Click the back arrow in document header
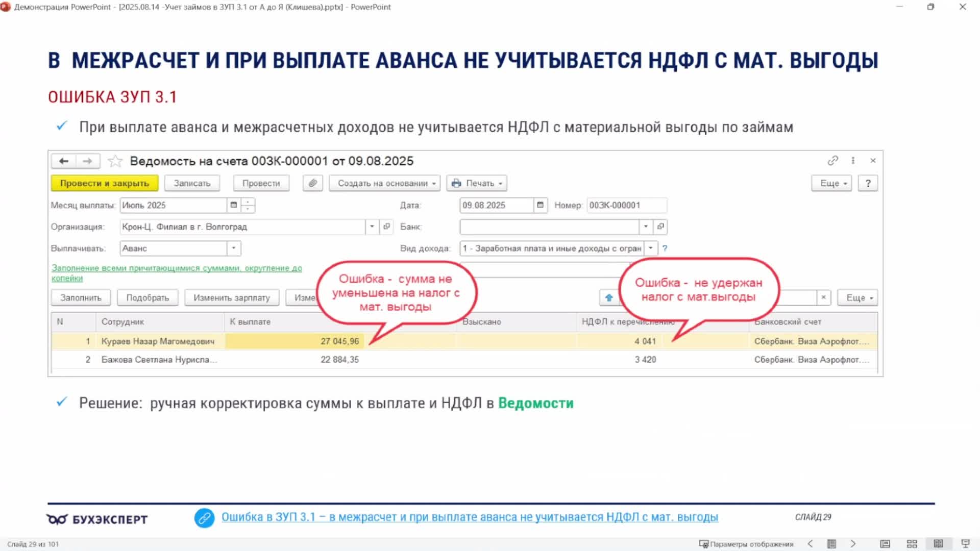 (64, 161)
